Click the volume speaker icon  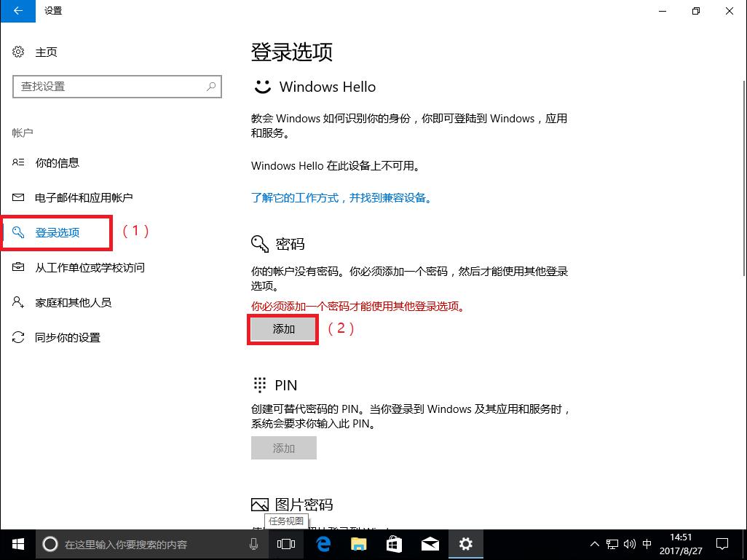[x=629, y=544]
